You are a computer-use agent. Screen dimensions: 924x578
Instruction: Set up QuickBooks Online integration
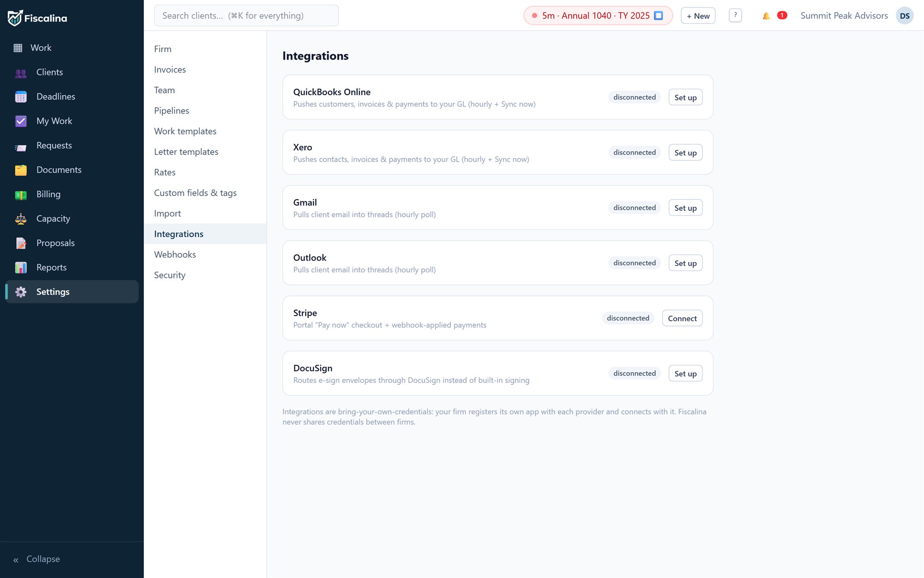(685, 98)
